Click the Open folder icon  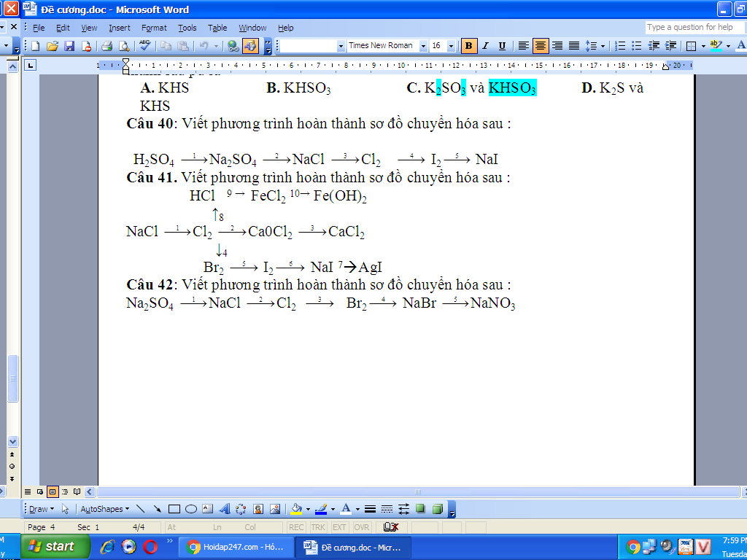[53, 46]
